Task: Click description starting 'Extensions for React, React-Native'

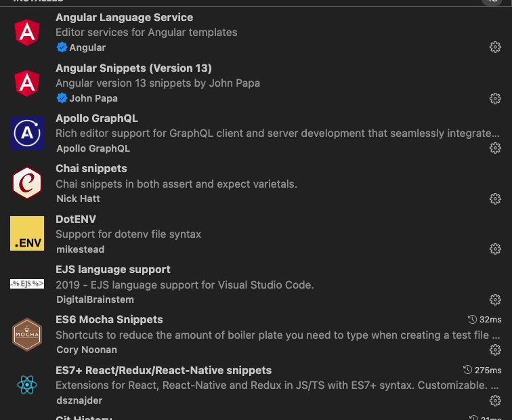Action: (x=277, y=385)
